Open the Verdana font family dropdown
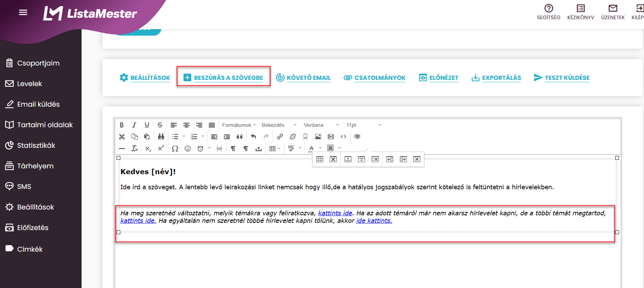Image resolution: width=644 pixels, height=288 pixels. click(321, 125)
